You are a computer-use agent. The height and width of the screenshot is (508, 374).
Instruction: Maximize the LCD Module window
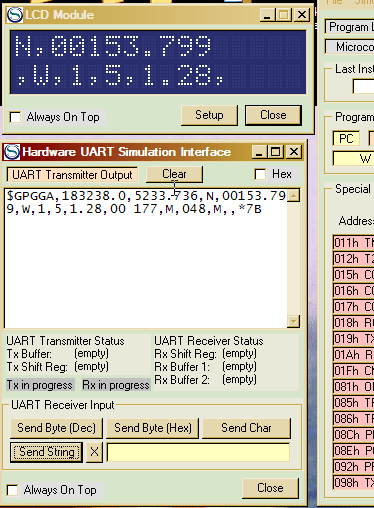point(283,15)
